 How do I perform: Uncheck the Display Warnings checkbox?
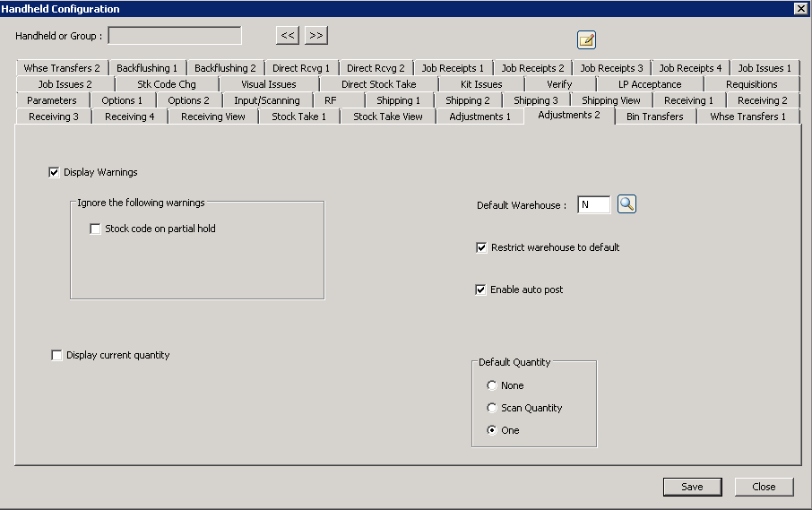click(54, 172)
